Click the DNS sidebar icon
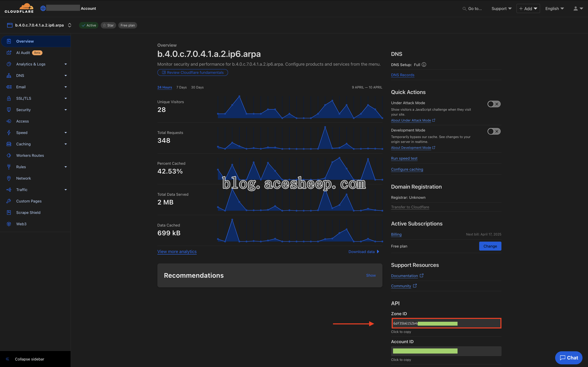 9,75
